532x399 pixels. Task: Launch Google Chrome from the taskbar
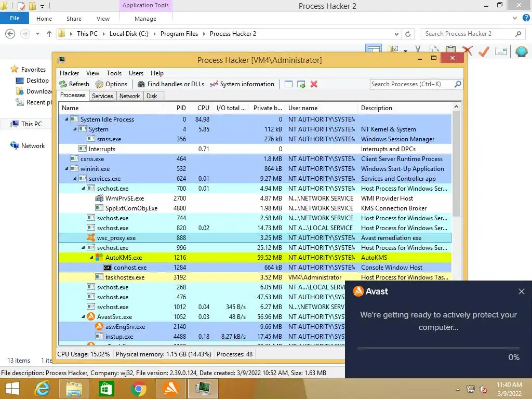point(138,389)
